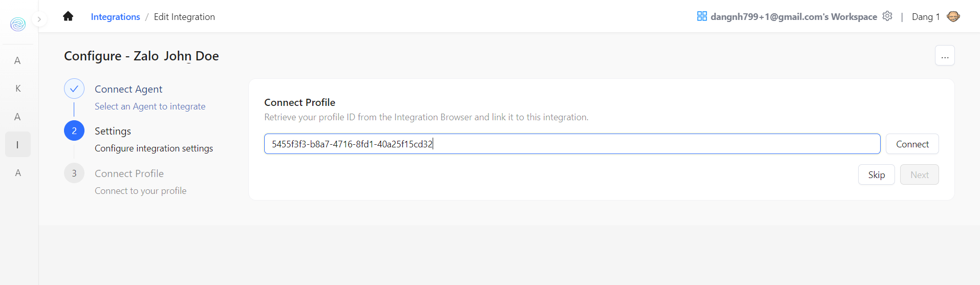Click the 'Dang 1' user name
This screenshot has height=285, width=980.
click(x=925, y=17)
